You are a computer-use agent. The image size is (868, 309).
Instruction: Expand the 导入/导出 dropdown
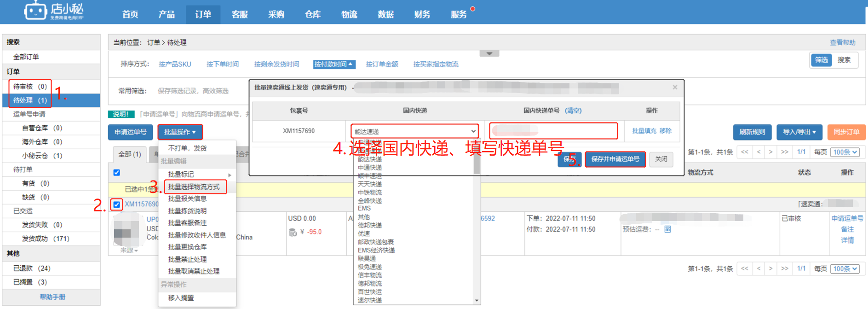click(x=799, y=132)
